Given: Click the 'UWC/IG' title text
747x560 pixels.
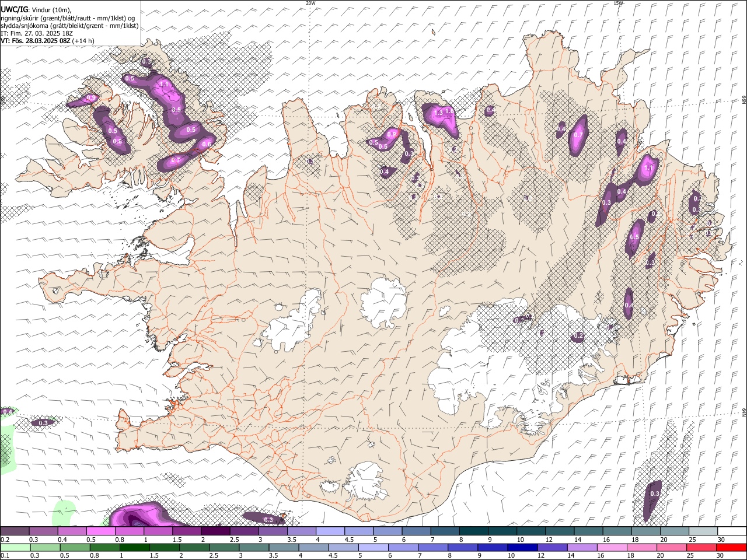Looking at the screenshot, I should click(15, 9).
